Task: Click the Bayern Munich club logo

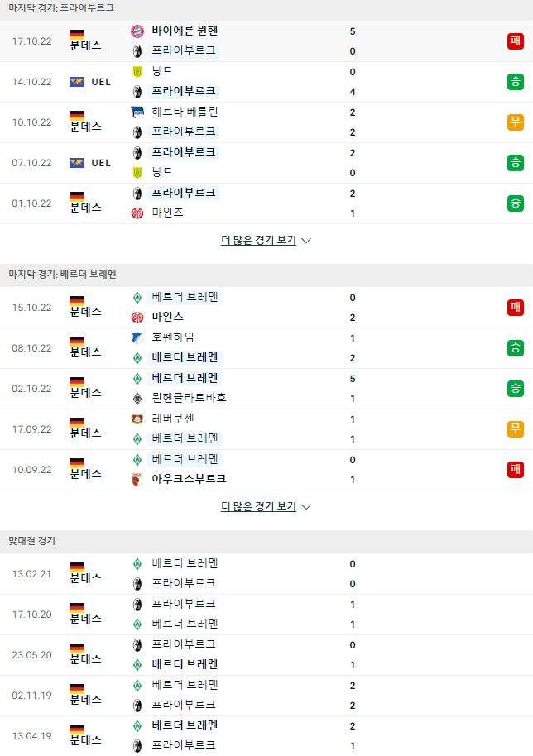Action: (x=137, y=31)
